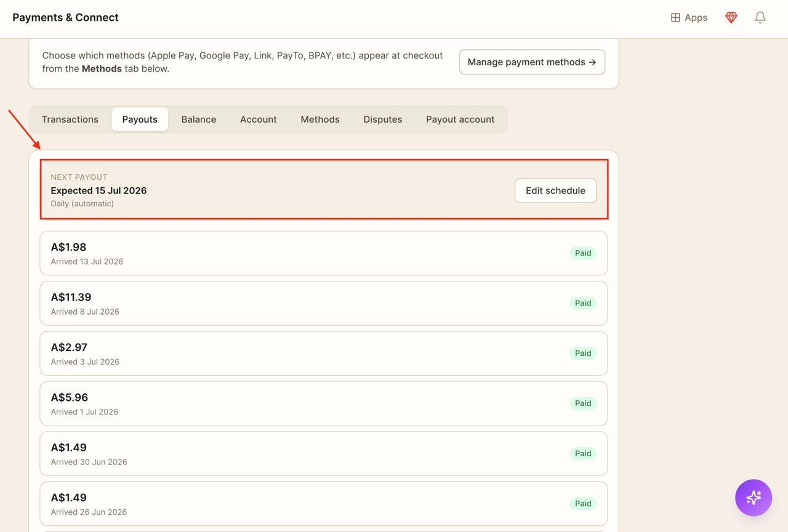788x532 pixels.
Task: Click Paid badge on A$5.96 payout
Action: (x=583, y=403)
